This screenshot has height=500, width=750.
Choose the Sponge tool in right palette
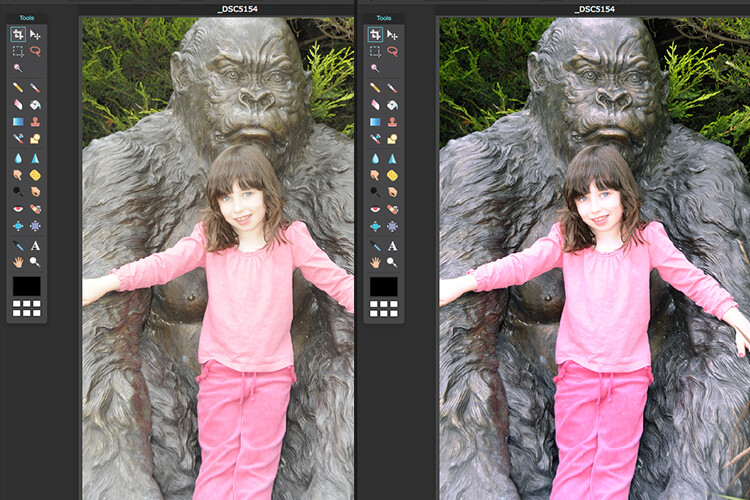392,175
